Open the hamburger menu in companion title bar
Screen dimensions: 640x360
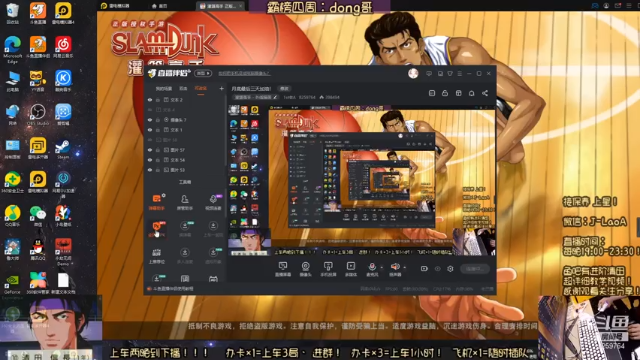tap(460, 73)
